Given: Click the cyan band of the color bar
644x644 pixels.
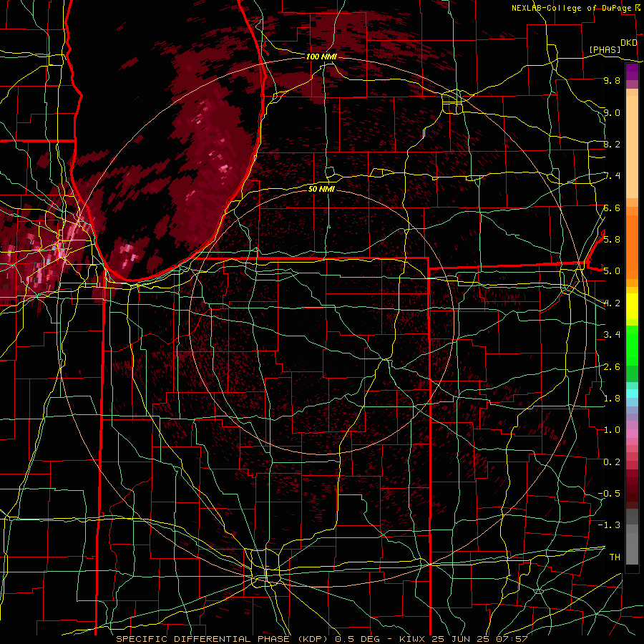Looking at the screenshot, I should click(x=632, y=394).
